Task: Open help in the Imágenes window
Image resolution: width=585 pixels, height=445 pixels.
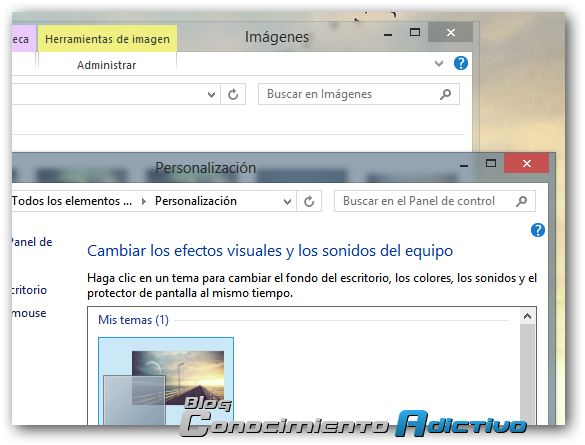Action: (461, 63)
